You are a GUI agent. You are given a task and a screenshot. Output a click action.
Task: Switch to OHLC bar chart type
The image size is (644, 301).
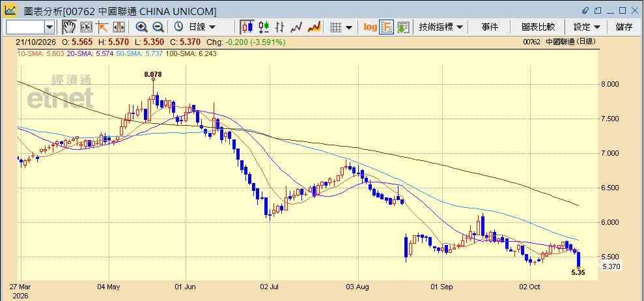[280, 27]
